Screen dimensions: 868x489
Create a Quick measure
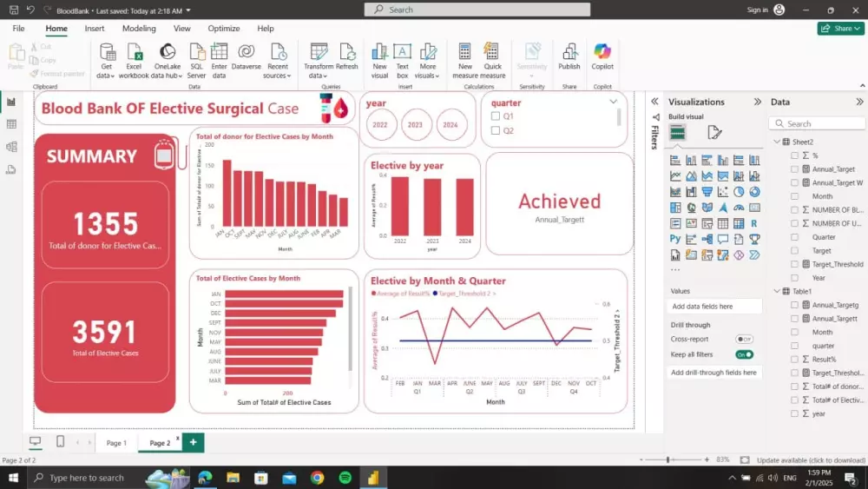pos(493,60)
